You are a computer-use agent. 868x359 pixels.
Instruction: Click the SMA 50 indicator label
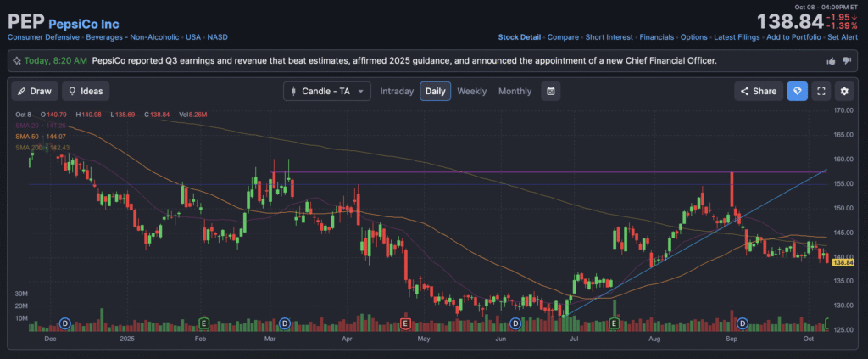coord(41,137)
